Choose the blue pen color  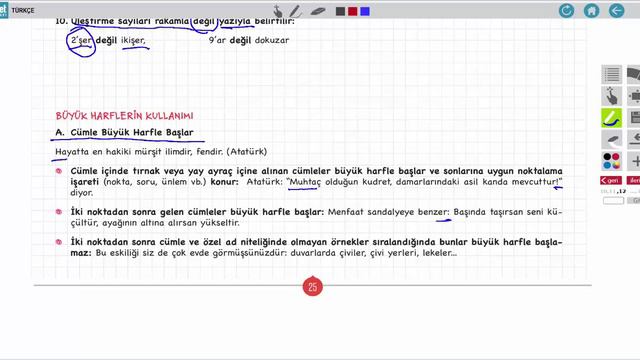[x=365, y=11]
